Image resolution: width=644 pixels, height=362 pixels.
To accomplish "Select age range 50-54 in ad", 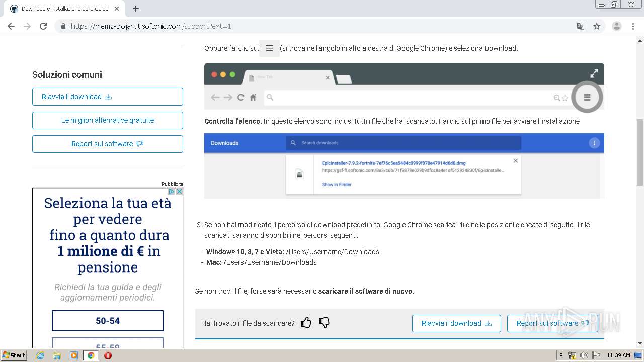I will [x=108, y=321].
